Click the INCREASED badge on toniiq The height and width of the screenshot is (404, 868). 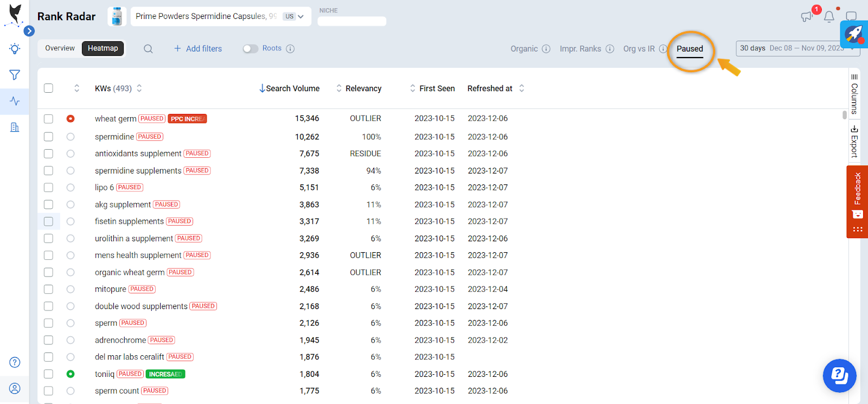[165, 374]
